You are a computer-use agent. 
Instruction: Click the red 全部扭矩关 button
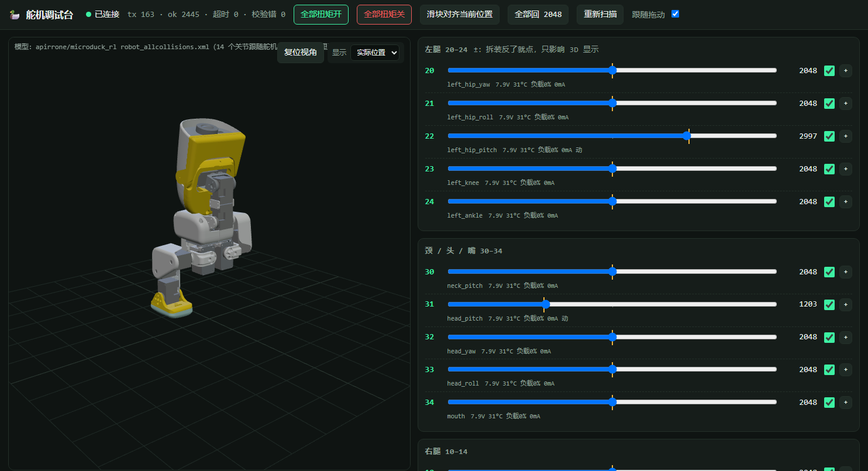click(384, 15)
